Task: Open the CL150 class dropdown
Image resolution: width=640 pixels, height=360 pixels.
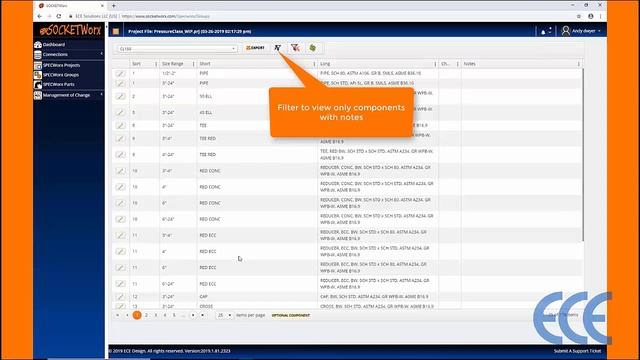Action: (177, 49)
